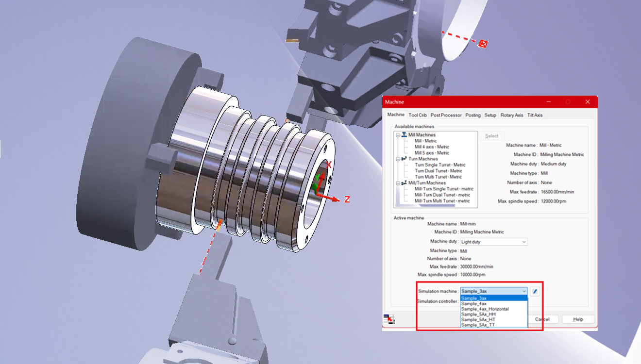The width and height of the screenshot is (641, 364).
Task: Click the icon in the dialog's bottom-left corner
Action: [389, 319]
